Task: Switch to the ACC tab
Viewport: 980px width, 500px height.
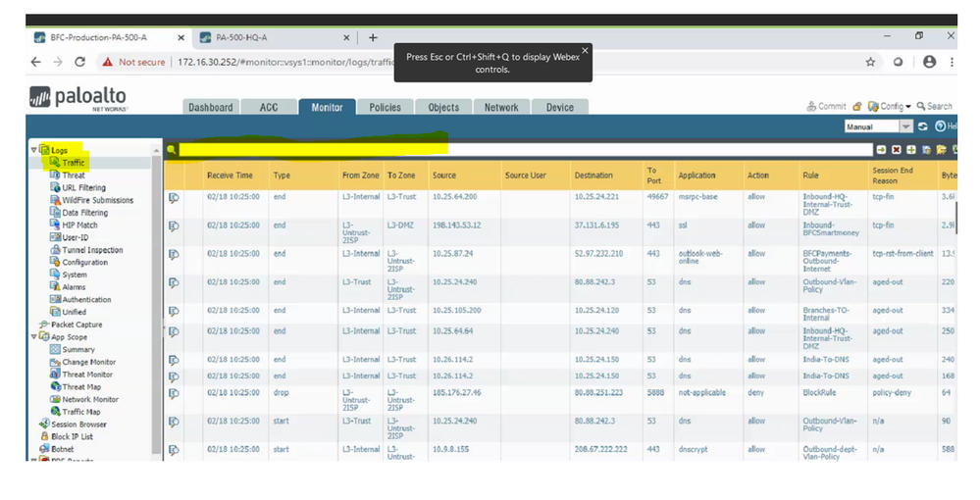Action: [269, 107]
